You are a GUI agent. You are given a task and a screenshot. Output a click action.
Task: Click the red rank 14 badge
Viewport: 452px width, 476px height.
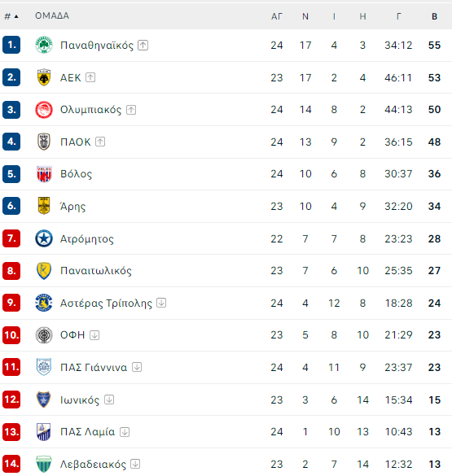[11, 464]
